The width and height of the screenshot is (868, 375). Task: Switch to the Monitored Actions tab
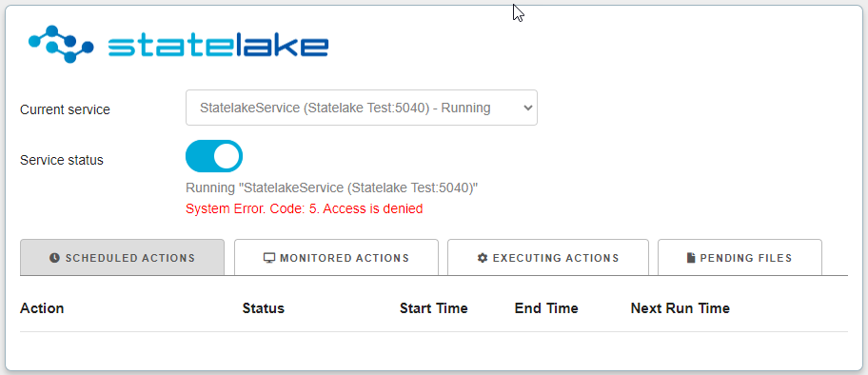point(336,258)
